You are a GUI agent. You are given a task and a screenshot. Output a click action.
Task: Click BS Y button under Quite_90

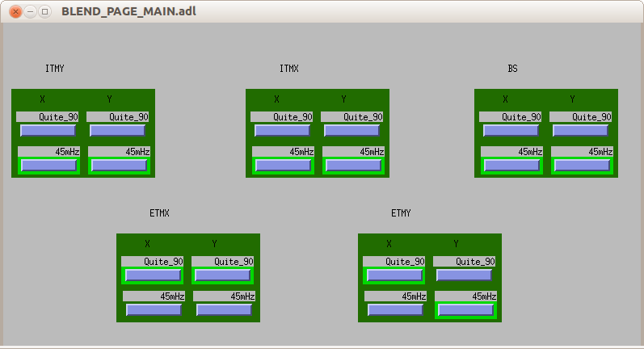[581, 130]
